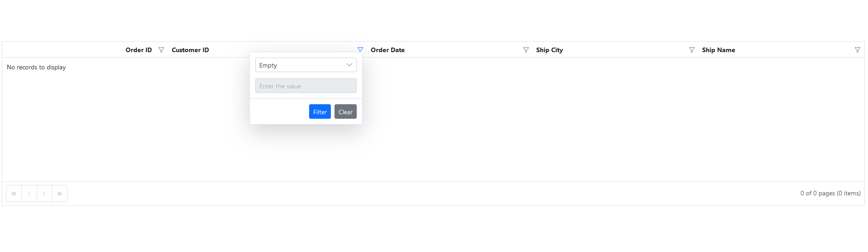Go to the first page
Viewport: 868px width, 252px height.
(x=14, y=194)
